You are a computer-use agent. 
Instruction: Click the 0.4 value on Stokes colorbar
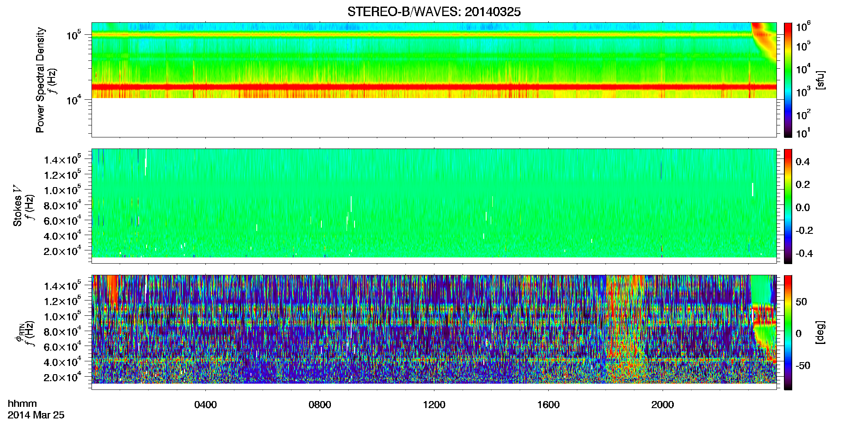pyautogui.click(x=803, y=162)
